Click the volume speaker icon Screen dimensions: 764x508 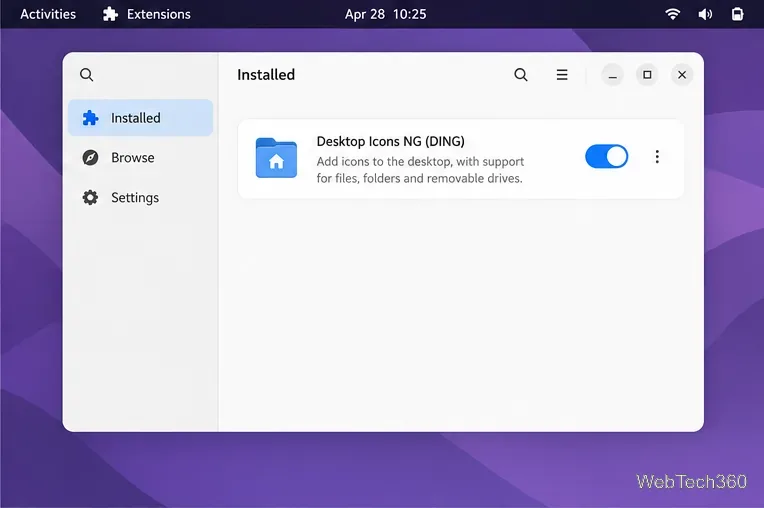(705, 14)
